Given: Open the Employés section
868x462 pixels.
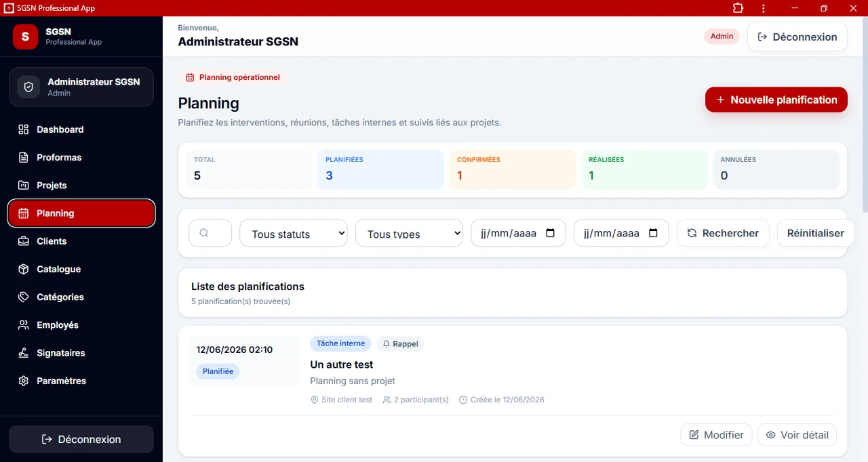Looking at the screenshot, I should click(81, 325).
